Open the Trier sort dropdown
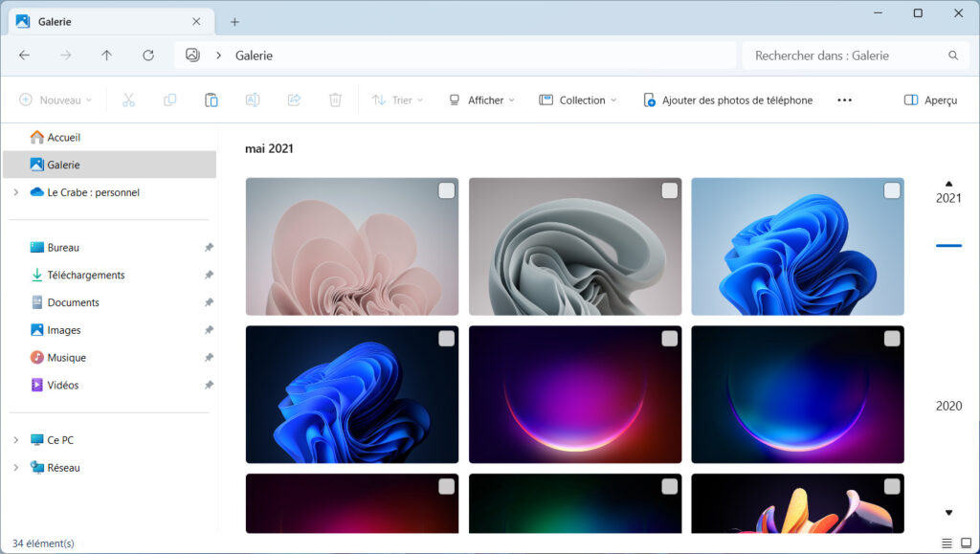980x554 pixels. 397,100
